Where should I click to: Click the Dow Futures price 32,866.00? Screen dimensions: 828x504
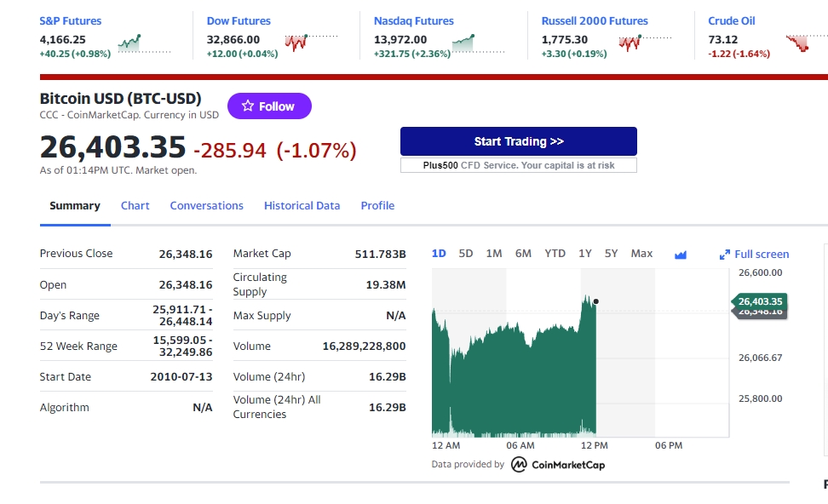(233, 39)
